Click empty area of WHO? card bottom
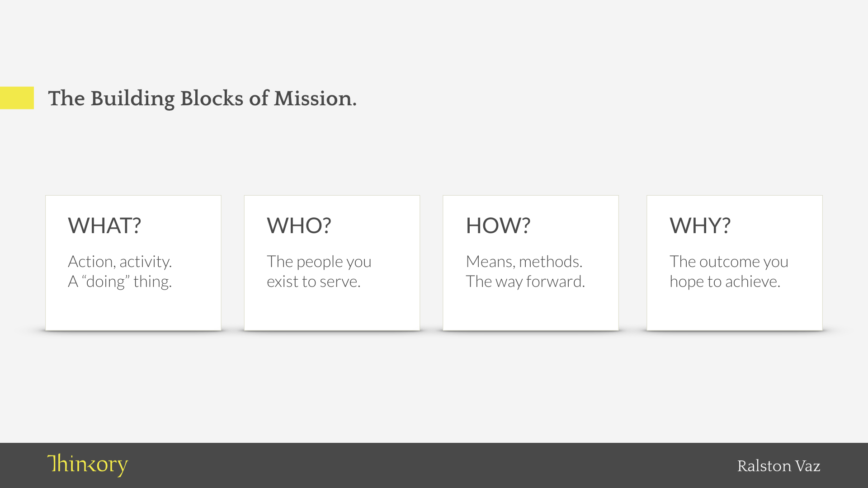The width and height of the screenshot is (868, 488). click(x=332, y=311)
